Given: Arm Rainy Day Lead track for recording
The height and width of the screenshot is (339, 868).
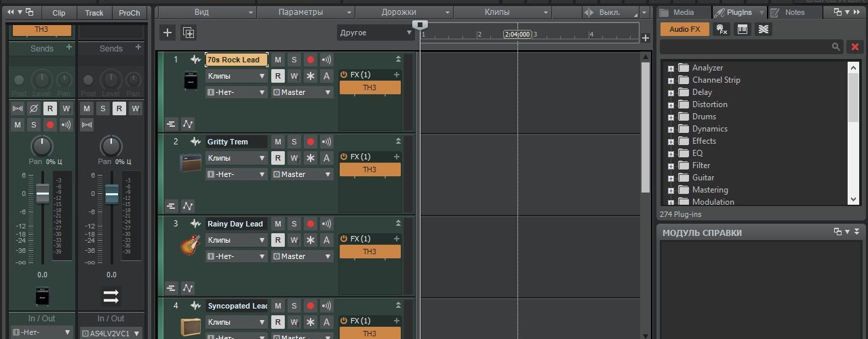Looking at the screenshot, I should tap(311, 224).
